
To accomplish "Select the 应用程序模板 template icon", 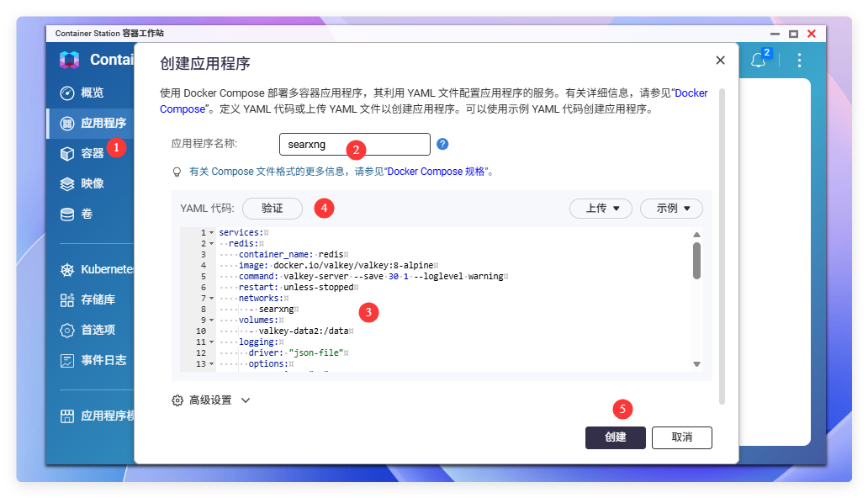I will click(66, 415).
